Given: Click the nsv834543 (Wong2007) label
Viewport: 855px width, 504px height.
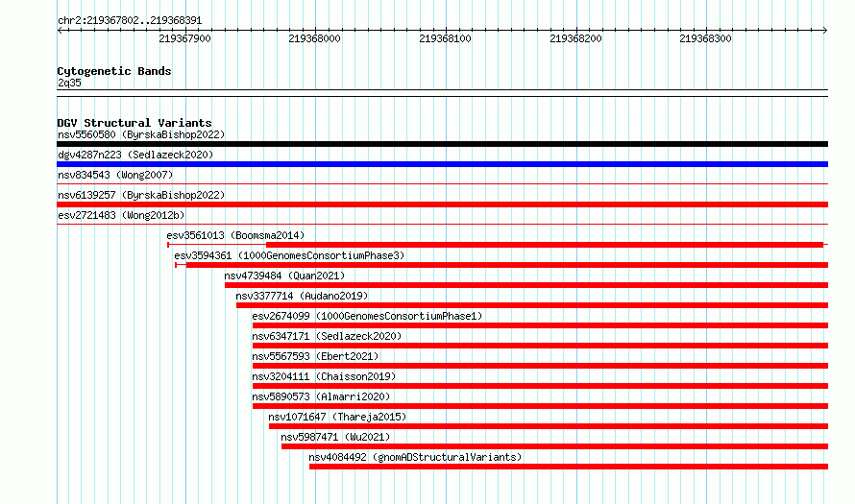Looking at the screenshot, I should pyautogui.click(x=115, y=175).
